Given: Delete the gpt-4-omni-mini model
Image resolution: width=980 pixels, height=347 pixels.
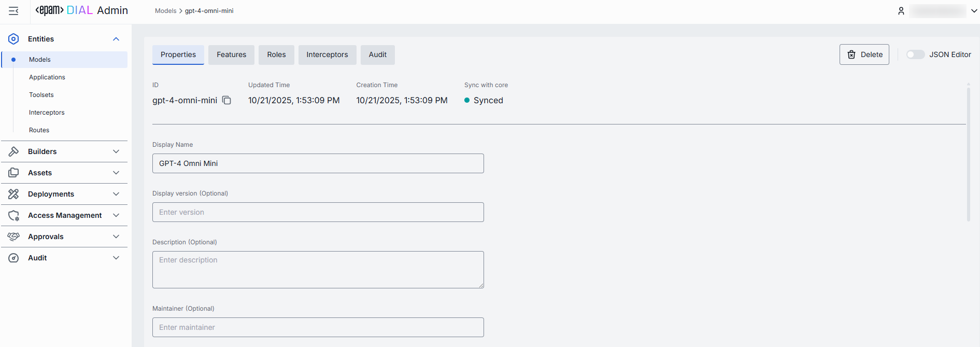Looking at the screenshot, I should point(864,54).
